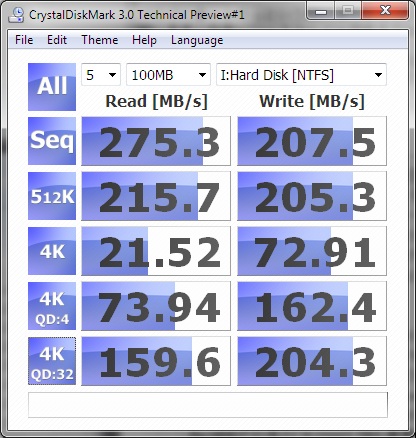Open the Language menu
Image resolution: width=416 pixels, height=438 pixels.
click(197, 40)
